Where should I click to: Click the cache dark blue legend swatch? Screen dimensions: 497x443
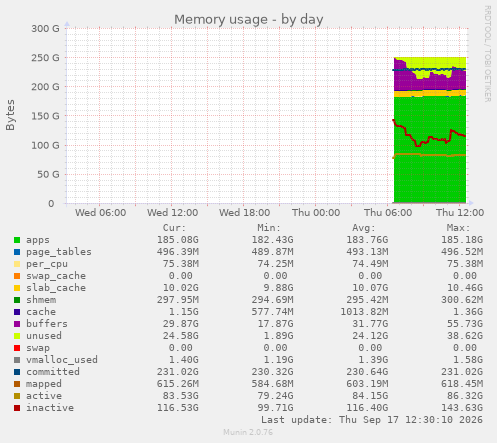[17, 312]
